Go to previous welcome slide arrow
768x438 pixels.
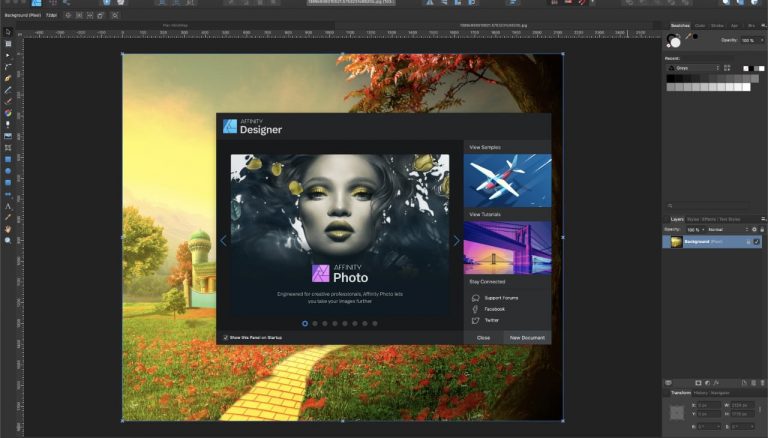223,241
